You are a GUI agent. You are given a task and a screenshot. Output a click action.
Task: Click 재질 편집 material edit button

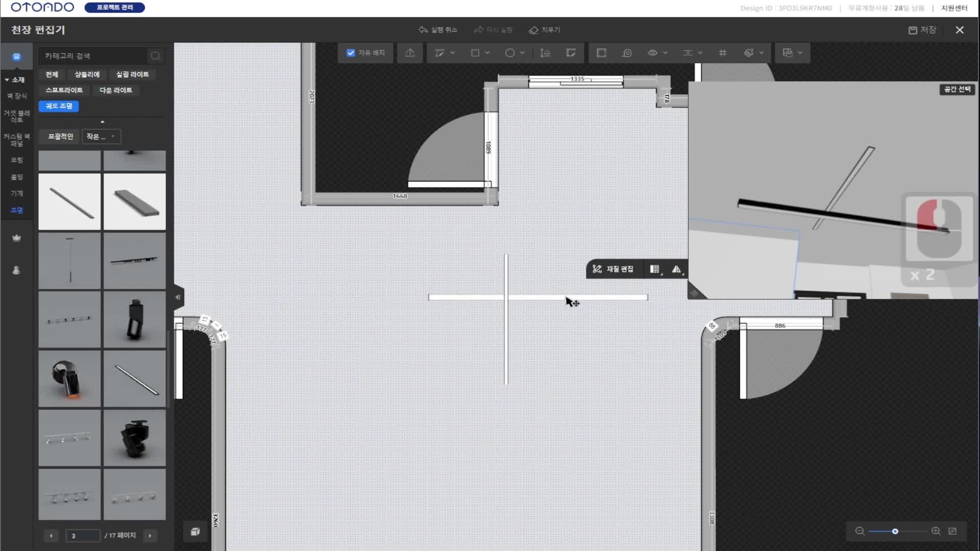[x=613, y=269]
